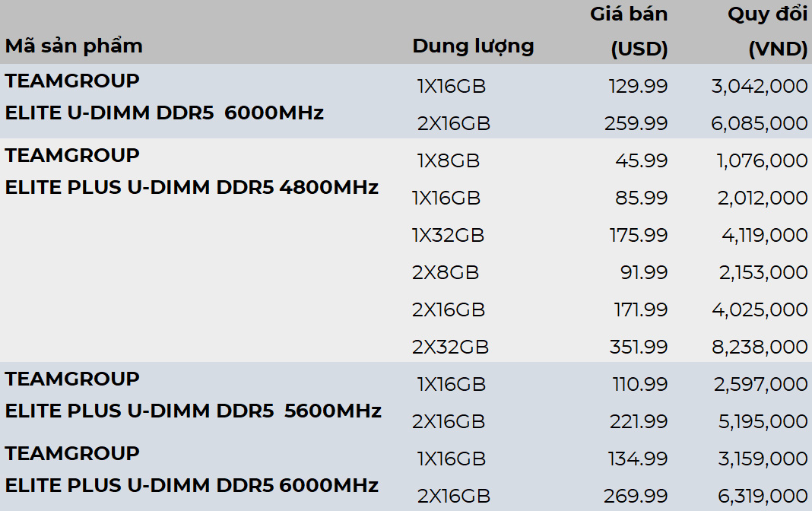The height and width of the screenshot is (511, 812).
Task: Select the ELITE PLUS U-DIMM DDR5 5600MHz name
Action: tap(193, 411)
